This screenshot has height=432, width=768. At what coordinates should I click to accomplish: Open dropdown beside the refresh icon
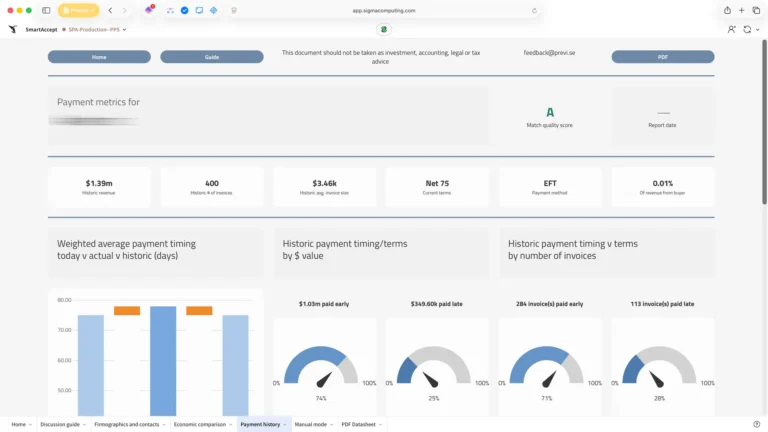[x=756, y=29]
